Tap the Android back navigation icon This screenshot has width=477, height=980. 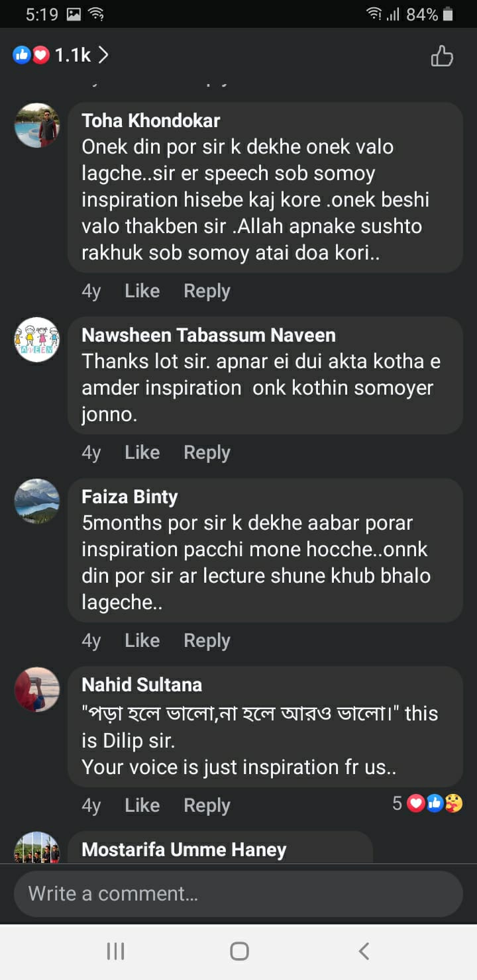click(363, 951)
